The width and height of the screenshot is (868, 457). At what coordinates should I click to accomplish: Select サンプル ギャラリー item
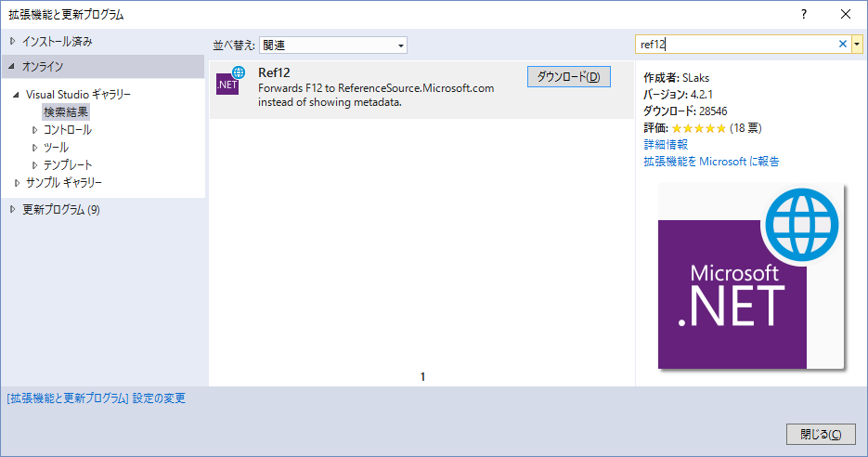(x=64, y=182)
